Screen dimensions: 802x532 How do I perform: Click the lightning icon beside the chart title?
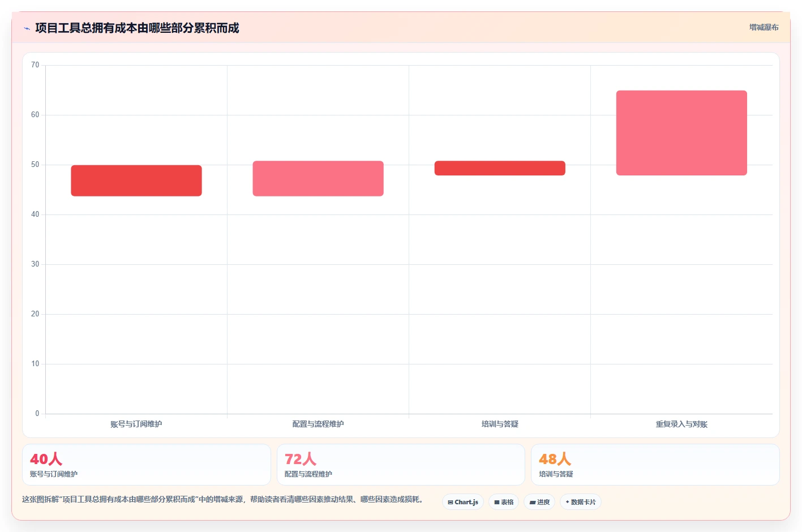point(27,28)
